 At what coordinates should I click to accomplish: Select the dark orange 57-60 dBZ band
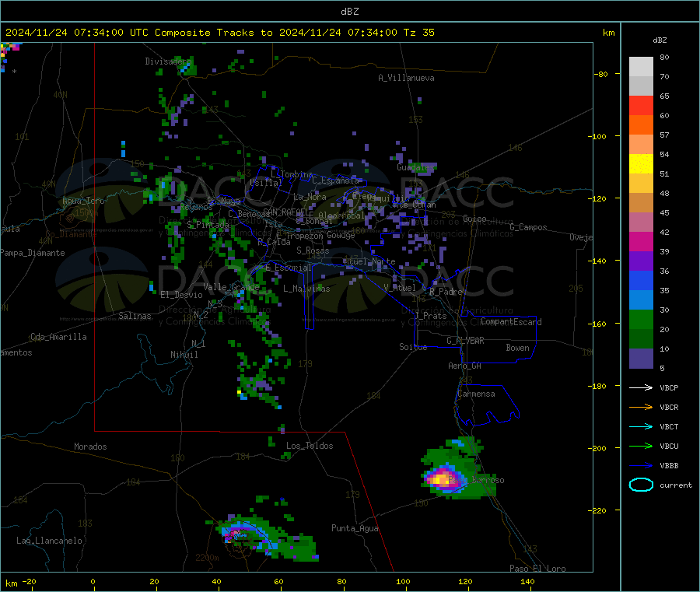tap(641, 125)
